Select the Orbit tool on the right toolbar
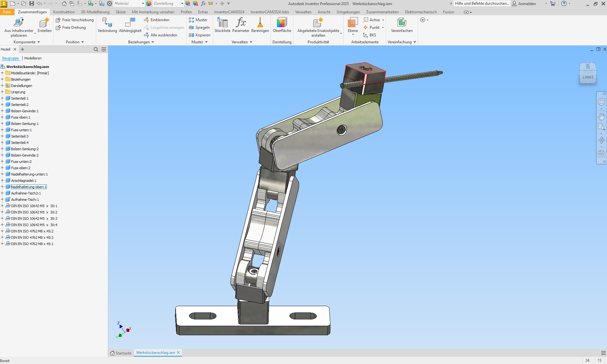 tap(602, 140)
